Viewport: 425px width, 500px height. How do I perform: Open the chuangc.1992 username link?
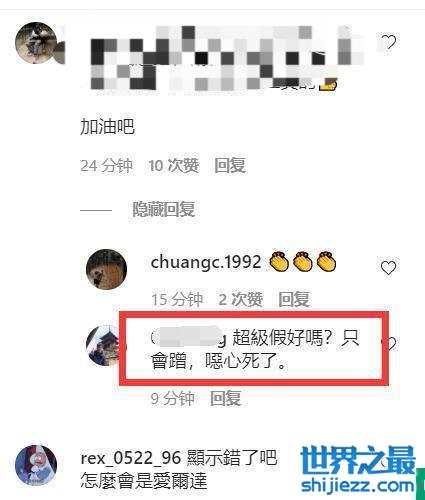206,262
